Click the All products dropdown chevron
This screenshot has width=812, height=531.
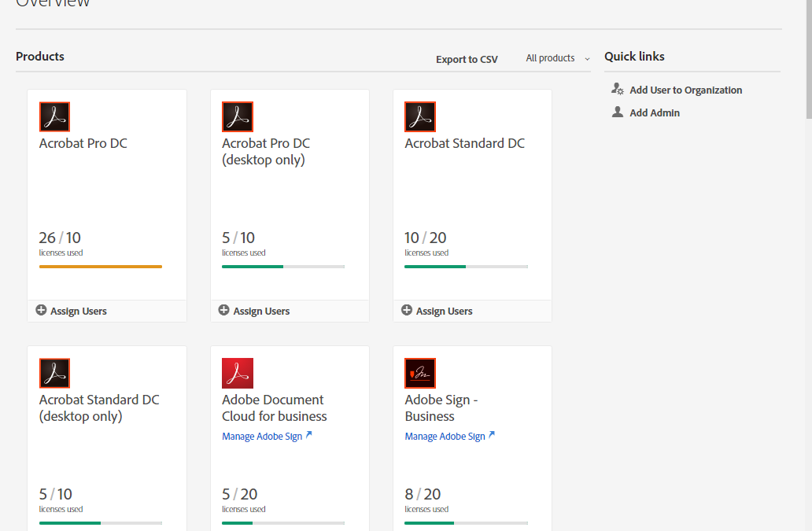pos(587,59)
